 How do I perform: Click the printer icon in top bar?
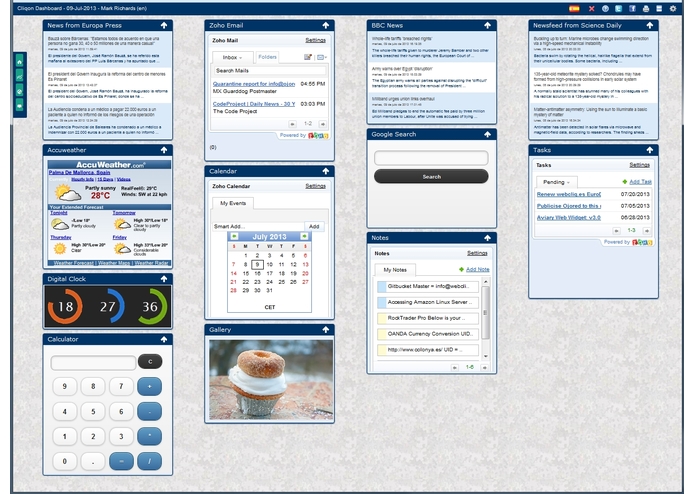pyautogui.click(x=646, y=8)
